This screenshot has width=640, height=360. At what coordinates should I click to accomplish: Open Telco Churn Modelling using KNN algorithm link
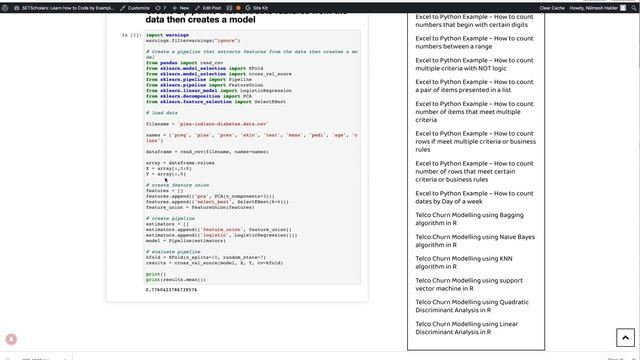464,262
